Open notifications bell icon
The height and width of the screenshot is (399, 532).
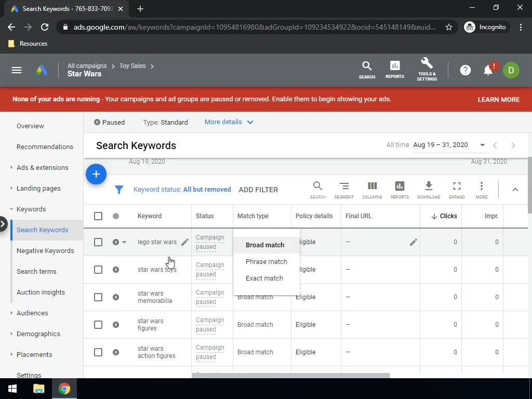[x=488, y=71]
